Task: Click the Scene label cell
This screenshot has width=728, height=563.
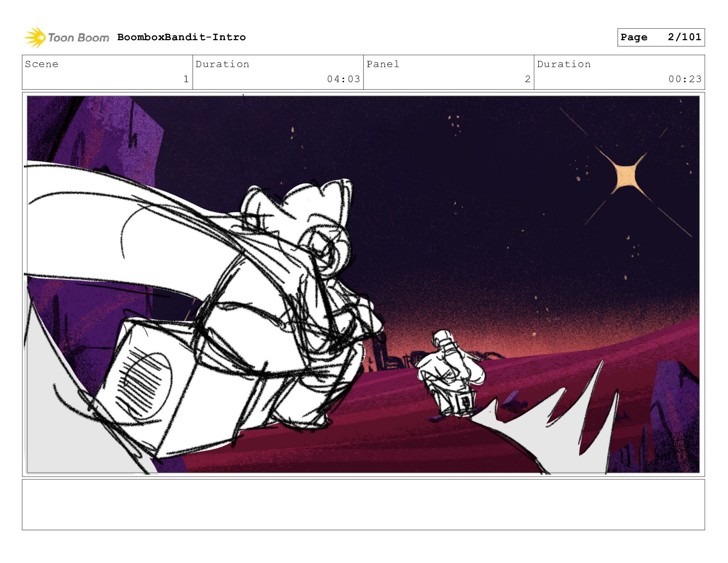Action: [x=107, y=72]
